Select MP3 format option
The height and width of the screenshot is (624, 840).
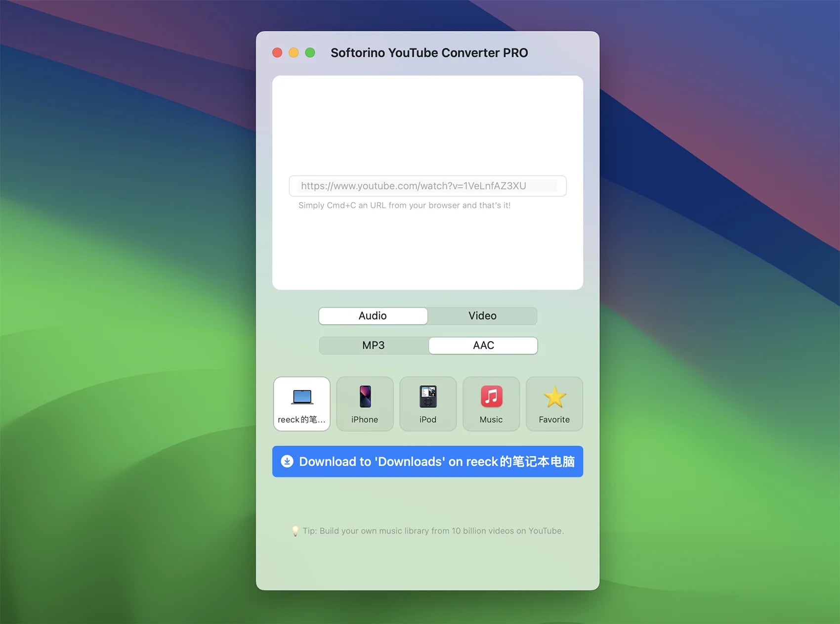pos(374,346)
